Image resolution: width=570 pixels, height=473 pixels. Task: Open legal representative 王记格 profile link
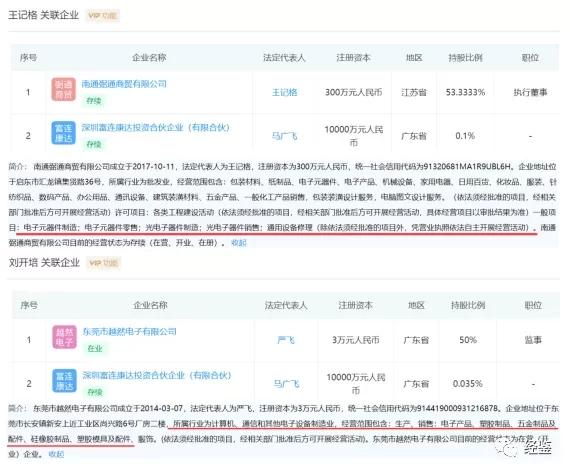pos(285,92)
